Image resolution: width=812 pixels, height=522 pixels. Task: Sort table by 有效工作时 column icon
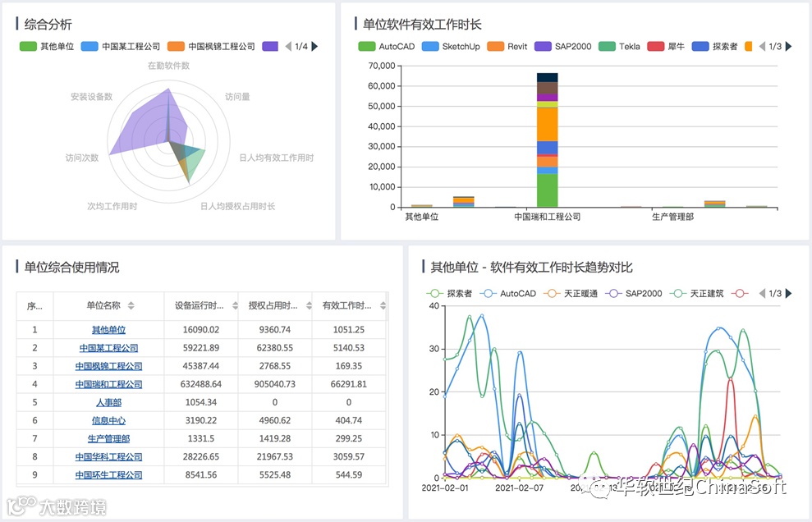click(x=383, y=305)
